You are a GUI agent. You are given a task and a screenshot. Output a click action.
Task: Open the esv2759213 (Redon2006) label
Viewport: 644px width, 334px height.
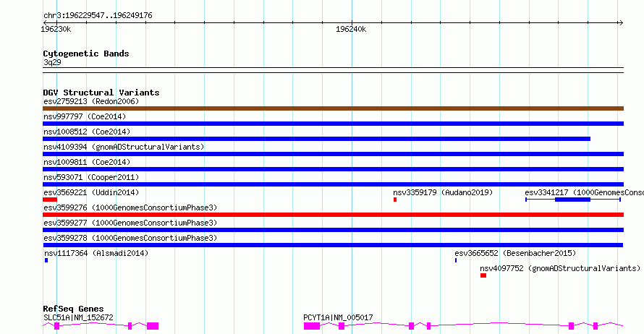point(91,101)
